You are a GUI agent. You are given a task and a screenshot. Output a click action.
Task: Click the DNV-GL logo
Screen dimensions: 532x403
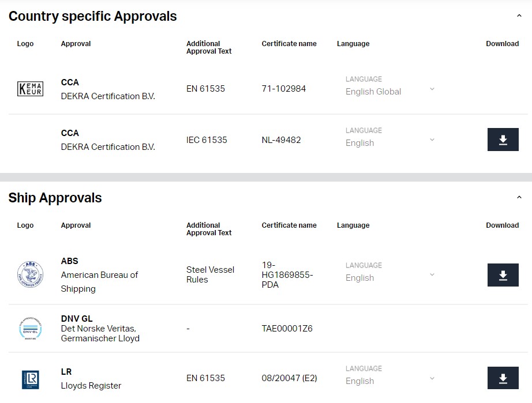coord(30,329)
